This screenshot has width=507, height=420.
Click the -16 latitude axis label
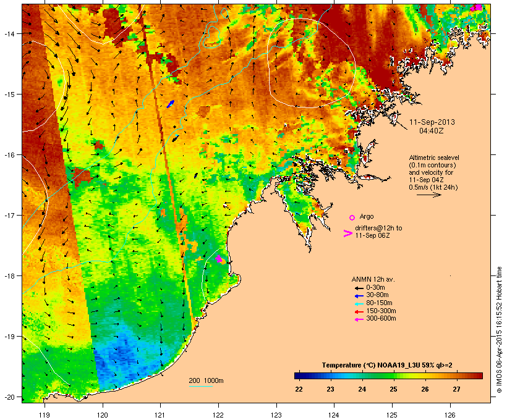tap(10, 155)
